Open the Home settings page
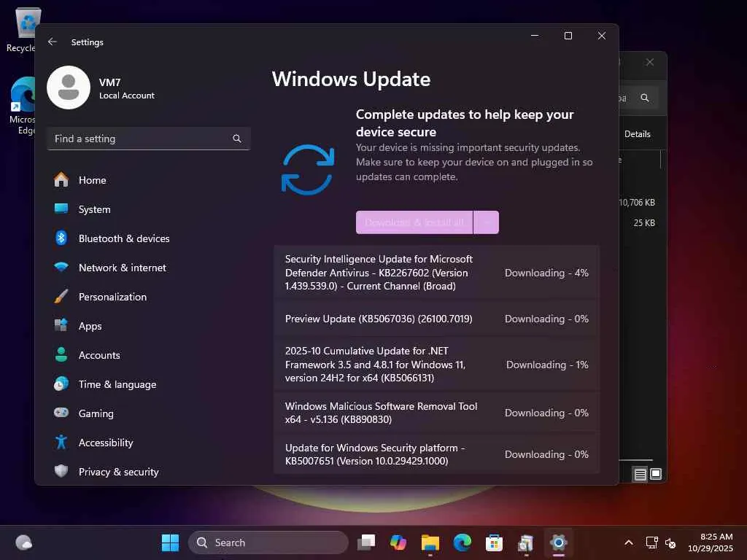Screen dimensions: 747x560 coord(149,180)
